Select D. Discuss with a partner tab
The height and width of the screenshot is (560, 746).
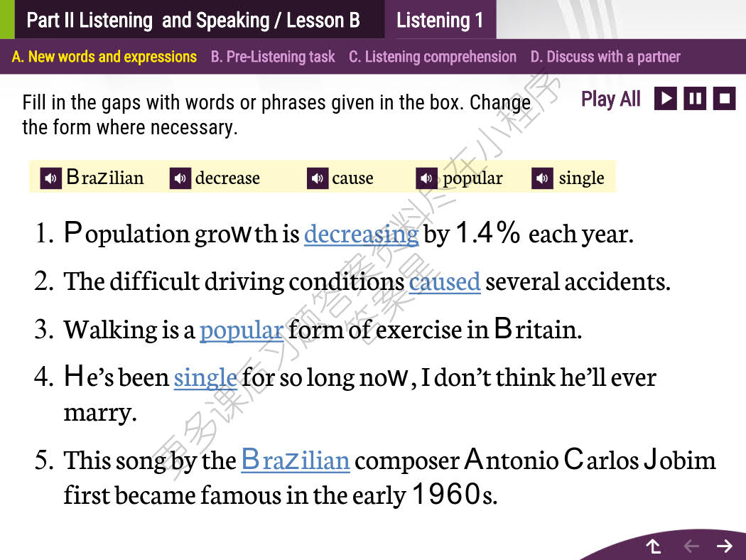coord(605,57)
